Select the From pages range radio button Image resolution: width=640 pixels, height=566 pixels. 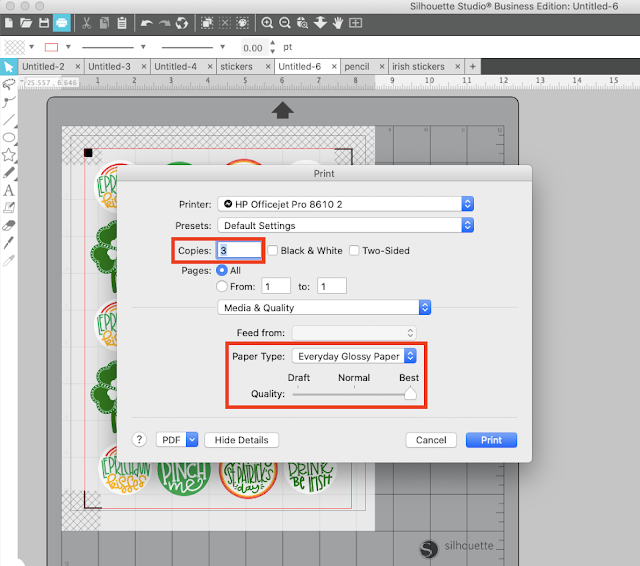pyautogui.click(x=222, y=286)
